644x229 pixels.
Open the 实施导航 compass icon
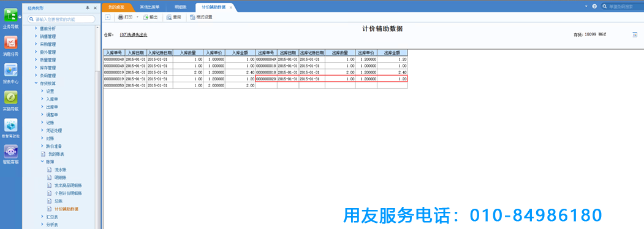tap(10, 97)
